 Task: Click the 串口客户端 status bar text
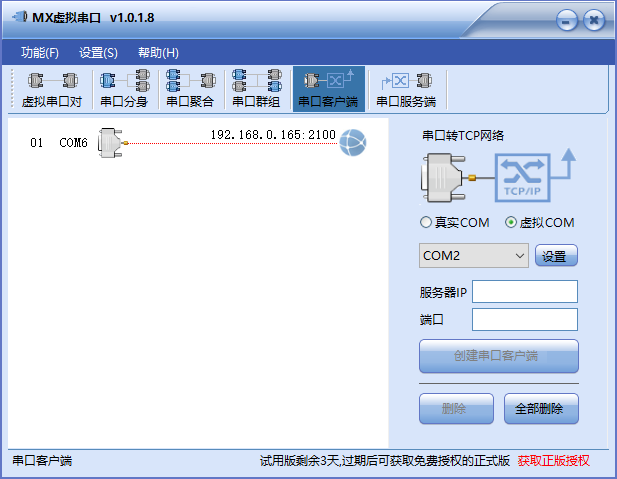point(42,461)
